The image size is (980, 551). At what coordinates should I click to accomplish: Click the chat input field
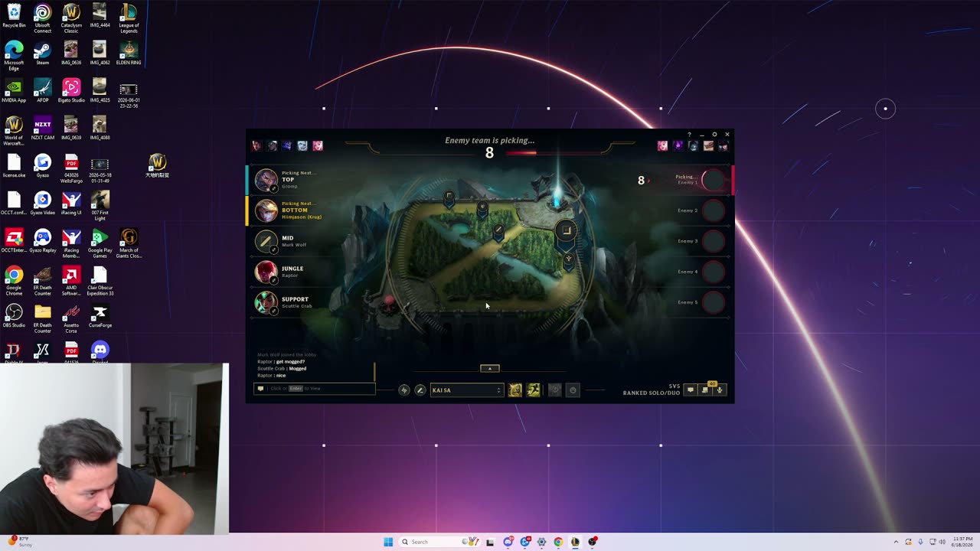click(x=315, y=389)
